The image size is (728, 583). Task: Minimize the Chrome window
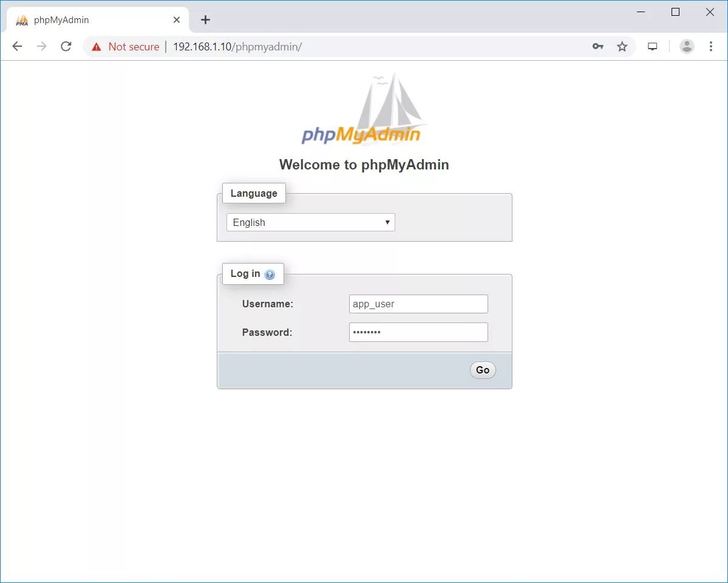point(641,12)
